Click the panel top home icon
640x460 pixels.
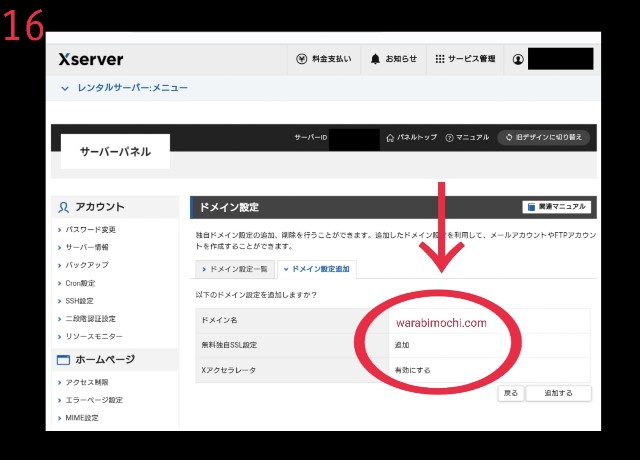(390, 138)
